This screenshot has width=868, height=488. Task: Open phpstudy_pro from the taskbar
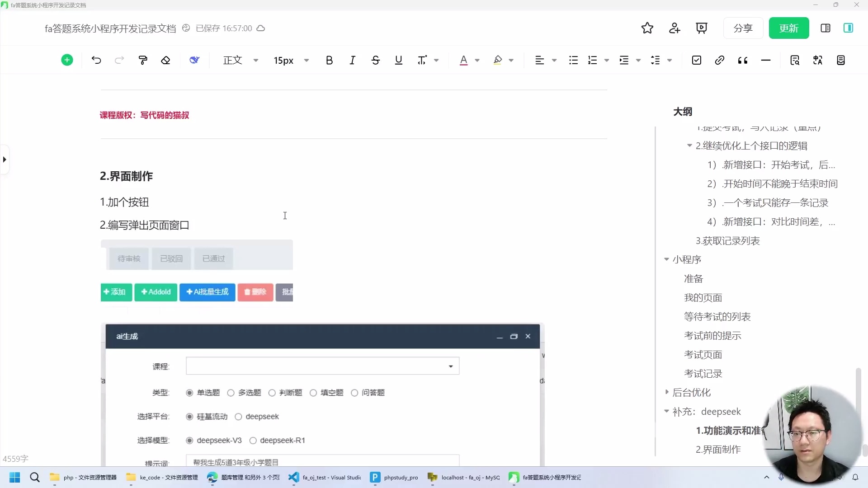[394, 477]
